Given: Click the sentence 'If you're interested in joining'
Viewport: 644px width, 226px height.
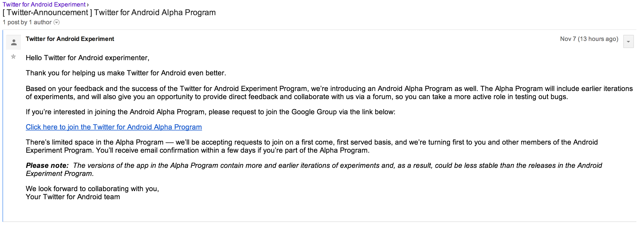Looking at the screenshot, I should (x=210, y=112).
